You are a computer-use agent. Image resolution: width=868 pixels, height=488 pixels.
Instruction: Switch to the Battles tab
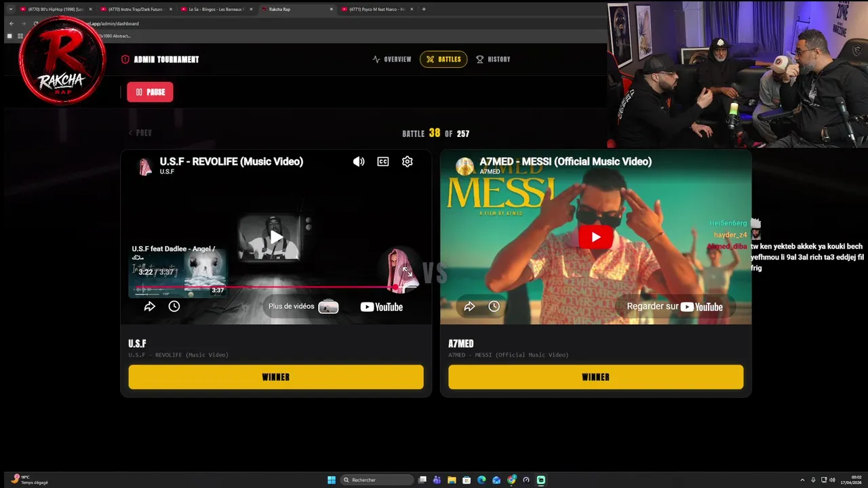point(443,60)
